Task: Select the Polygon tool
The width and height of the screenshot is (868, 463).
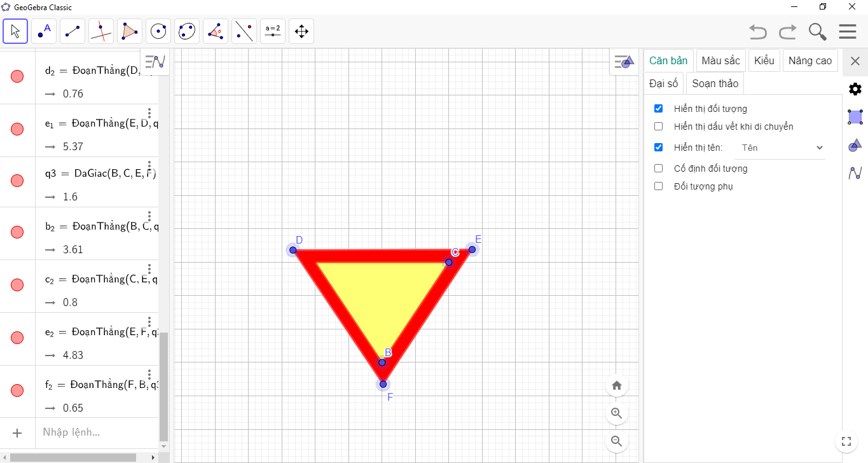Action: point(130,31)
